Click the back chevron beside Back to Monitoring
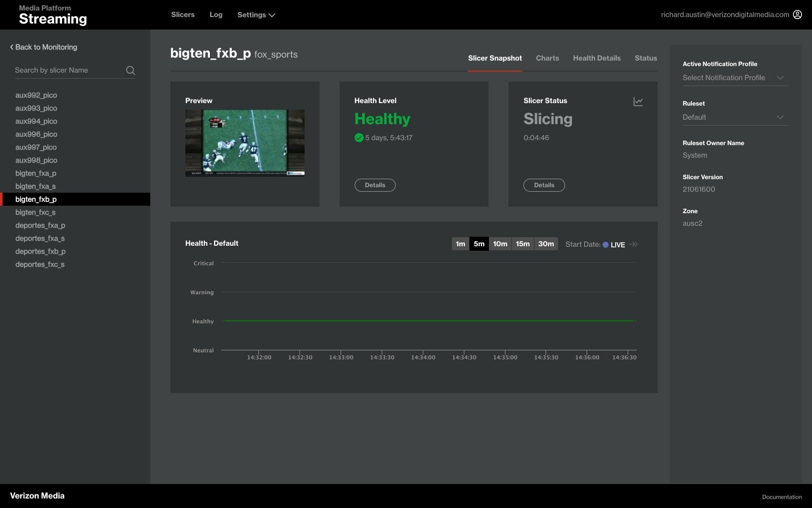Image resolution: width=812 pixels, height=508 pixels. coord(12,47)
